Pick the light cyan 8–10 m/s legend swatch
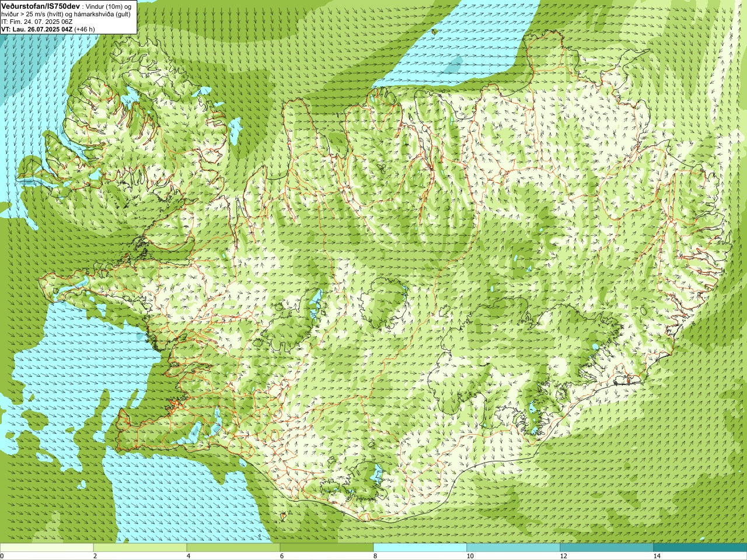The image size is (747, 560). coord(420,548)
